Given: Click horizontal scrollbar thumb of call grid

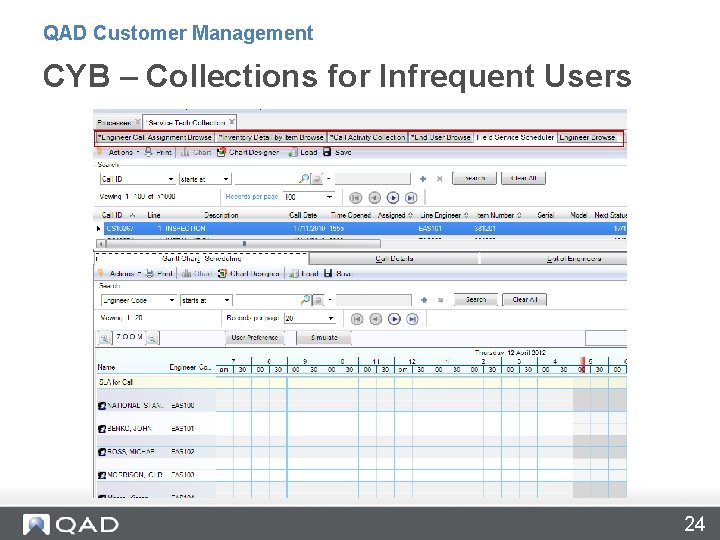Looking at the screenshot, I should coord(243,243).
